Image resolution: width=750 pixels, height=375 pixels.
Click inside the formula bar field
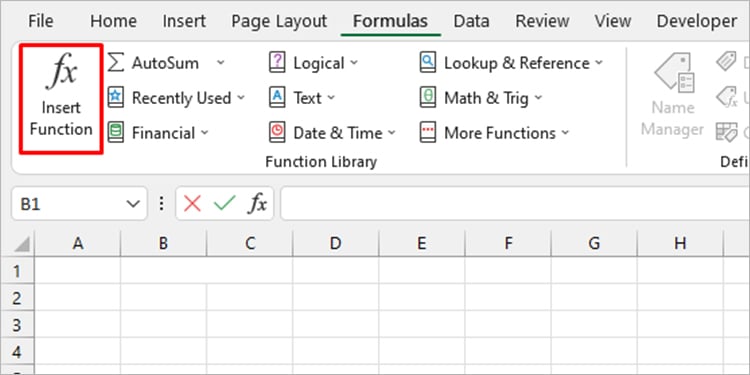pos(515,204)
